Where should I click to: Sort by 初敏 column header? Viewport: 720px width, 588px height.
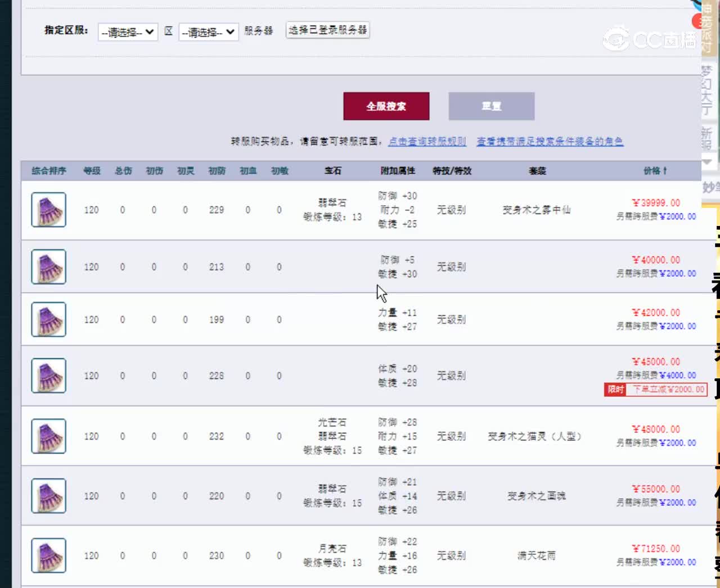point(280,171)
